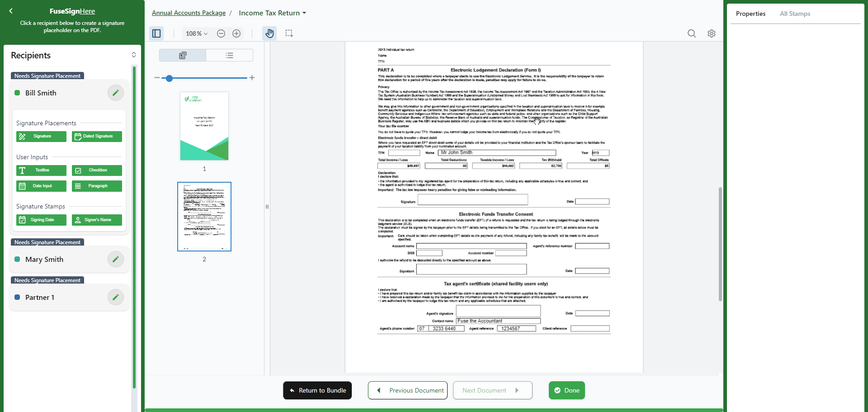Screen dimensions: 868x412
Task: Select the hand pan tool
Action: (269, 33)
